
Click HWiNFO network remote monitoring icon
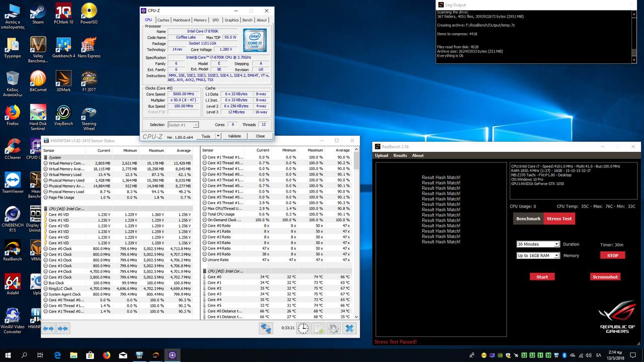point(266,328)
